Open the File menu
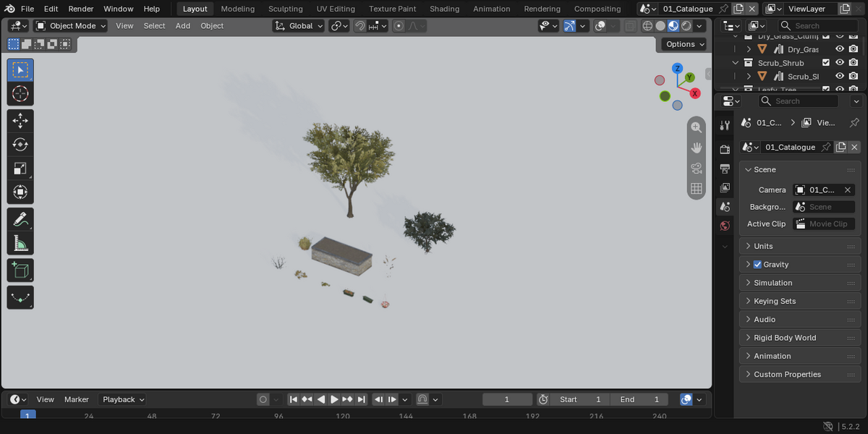 [27, 9]
